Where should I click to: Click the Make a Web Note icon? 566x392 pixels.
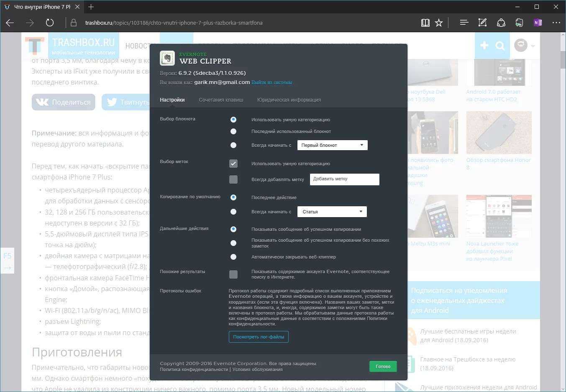tap(482, 23)
